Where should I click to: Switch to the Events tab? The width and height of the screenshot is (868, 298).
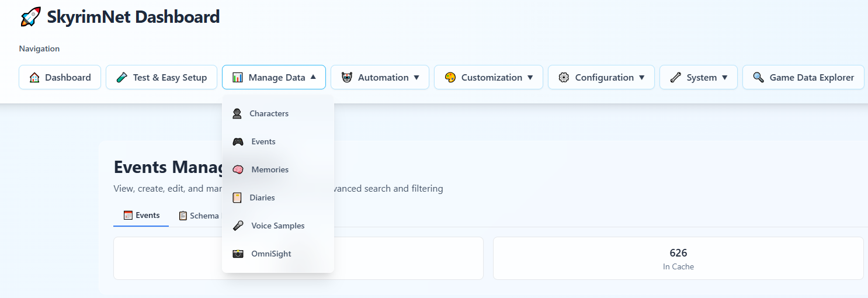[141, 216]
